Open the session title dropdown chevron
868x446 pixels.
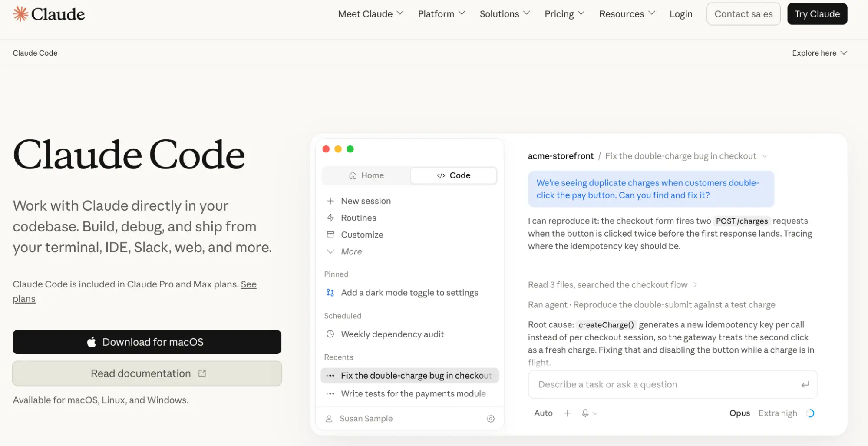pos(765,156)
